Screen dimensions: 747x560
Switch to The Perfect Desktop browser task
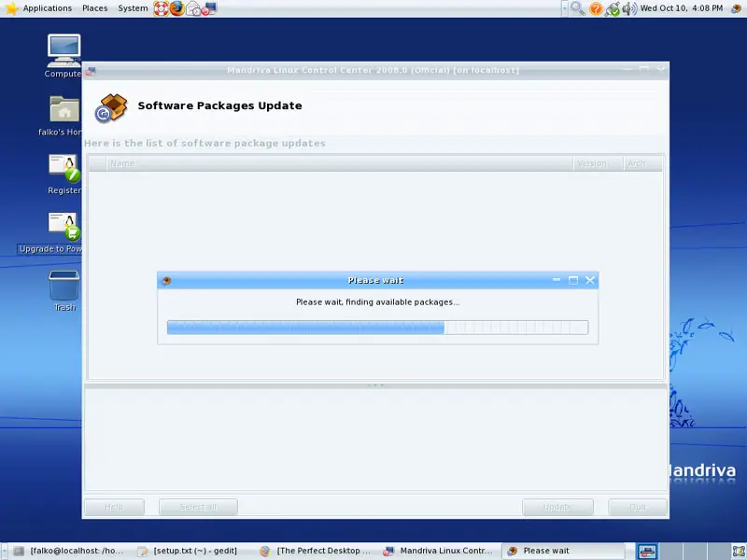click(x=317, y=551)
